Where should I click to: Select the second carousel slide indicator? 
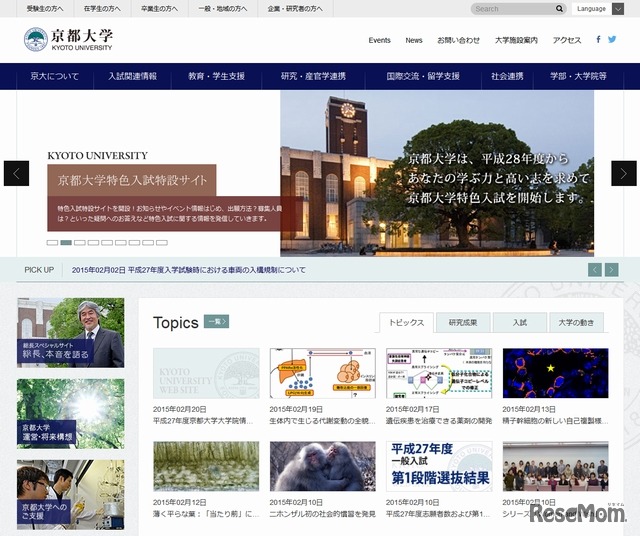[66, 242]
